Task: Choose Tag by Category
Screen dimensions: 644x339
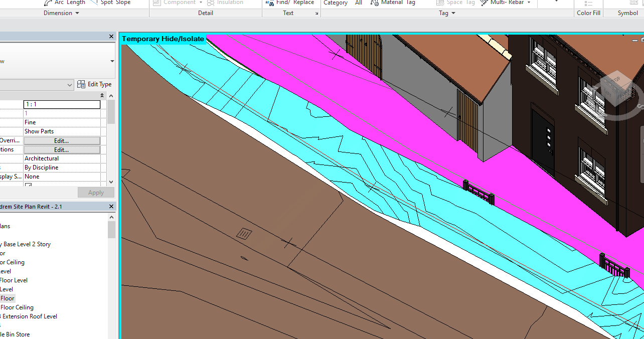Action: coord(336,3)
